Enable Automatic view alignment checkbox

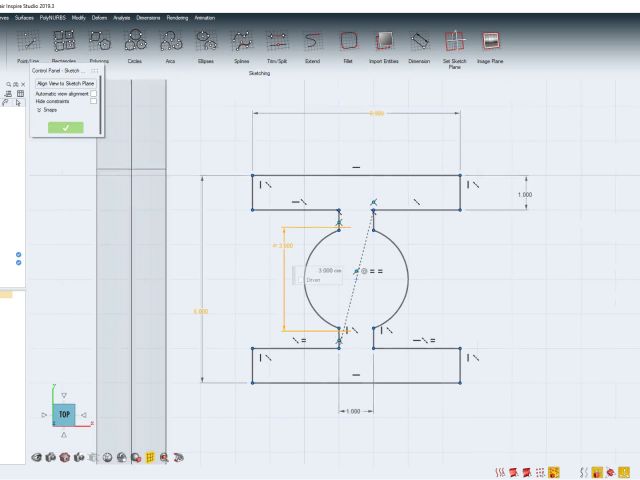coord(94,94)
